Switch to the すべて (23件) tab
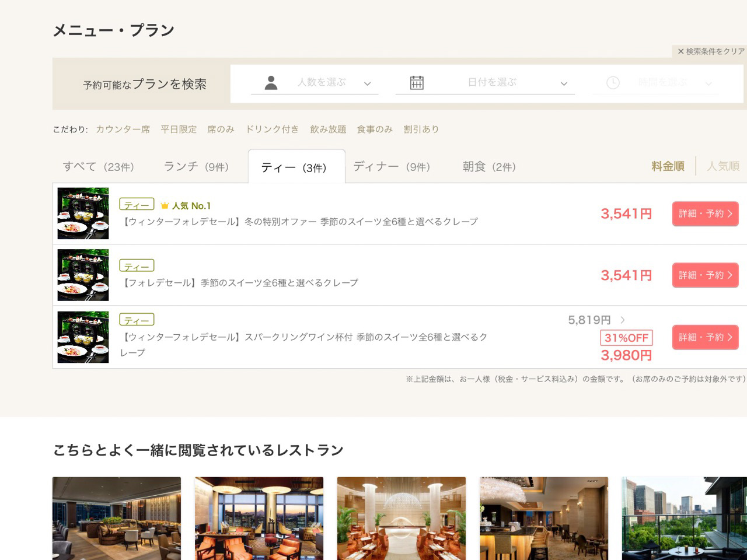This screenshot has width=747, height=560. pos(99,167)
